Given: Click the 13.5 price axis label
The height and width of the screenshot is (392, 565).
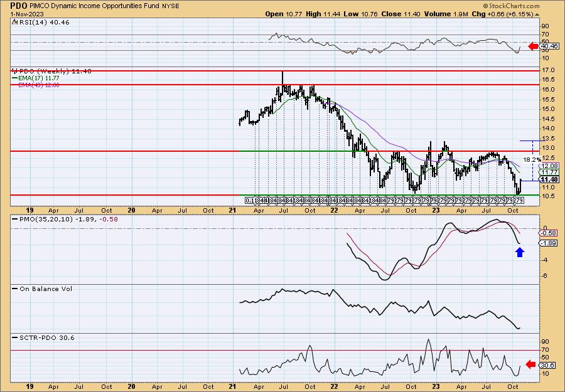Looking at the screenshot, I should [x=548, y=139].
